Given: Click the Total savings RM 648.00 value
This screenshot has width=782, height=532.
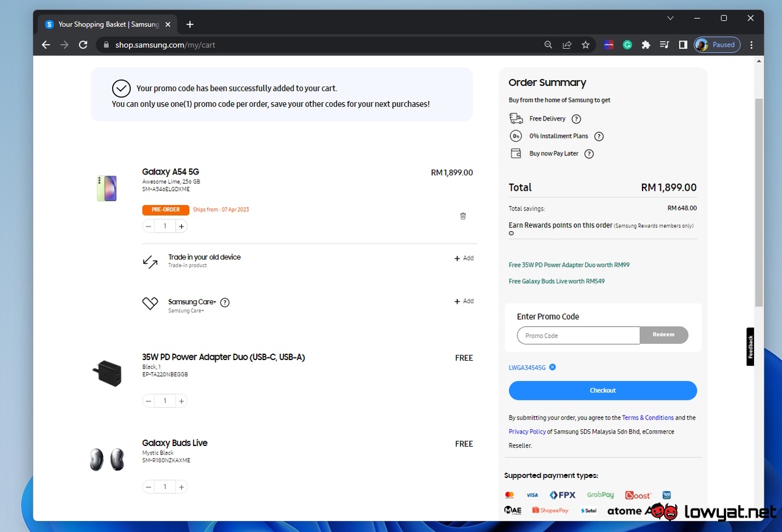Looking at the screenshot, I should [x=682, y=208].
